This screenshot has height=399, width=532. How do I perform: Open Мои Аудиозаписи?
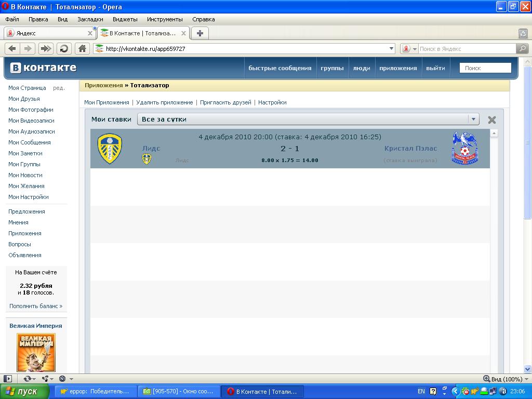[x=32, y=131]
